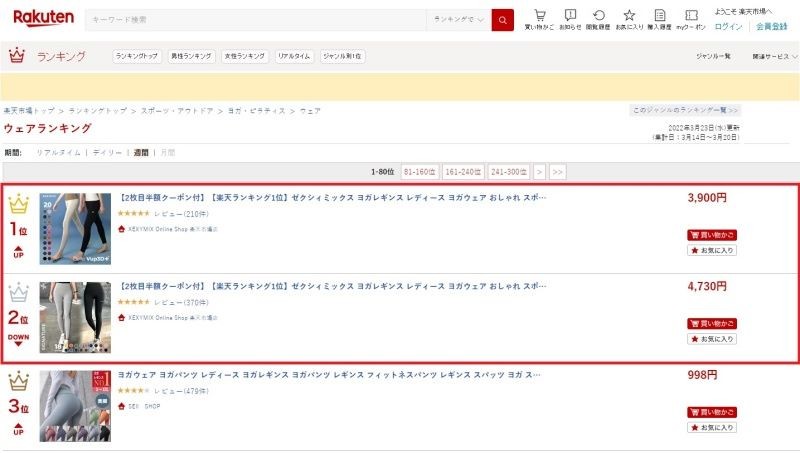Select the リアルタイム period option
Image resolution: width=800 pixels, height=453 pixels.
58,153
